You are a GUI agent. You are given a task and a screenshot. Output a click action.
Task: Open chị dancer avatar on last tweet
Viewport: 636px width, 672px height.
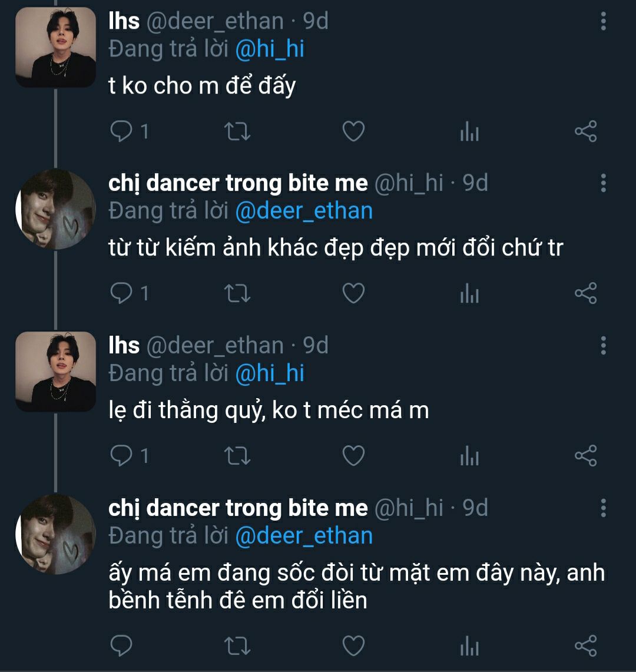click(55, 534)
